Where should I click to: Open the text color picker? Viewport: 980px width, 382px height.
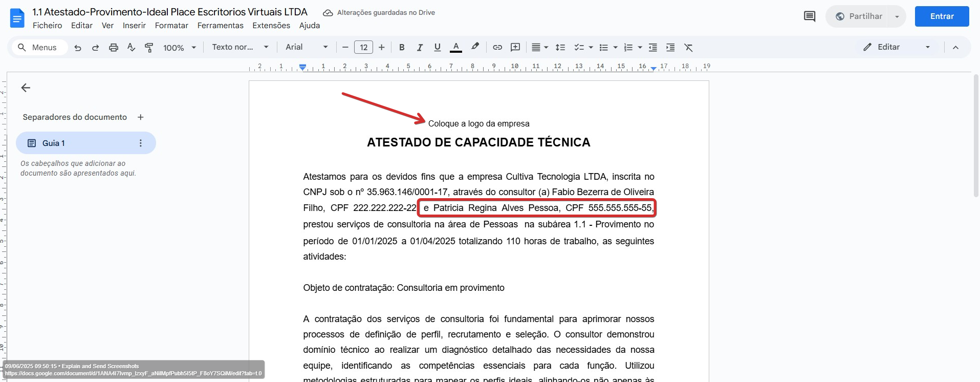[456, 48]
